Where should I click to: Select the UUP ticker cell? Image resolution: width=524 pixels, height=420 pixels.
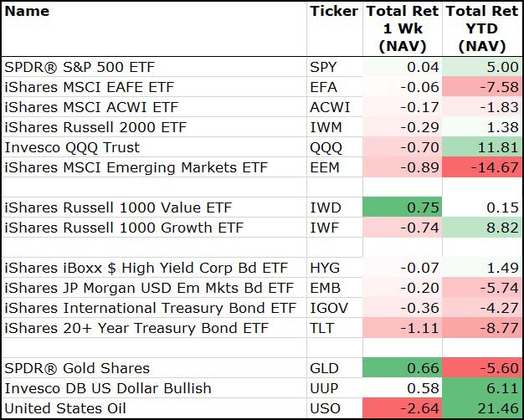[x=324, y=388]
